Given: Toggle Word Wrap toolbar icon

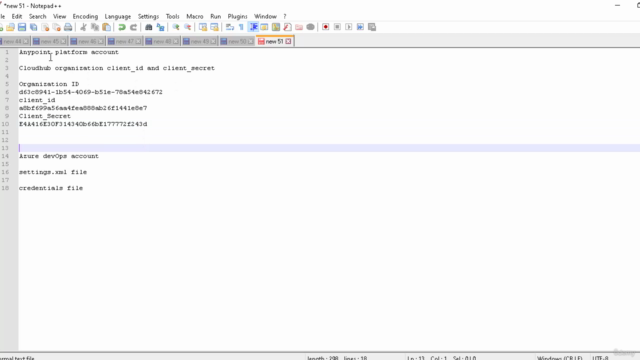Looking at the screenshot, I should [x=230, y=27].
